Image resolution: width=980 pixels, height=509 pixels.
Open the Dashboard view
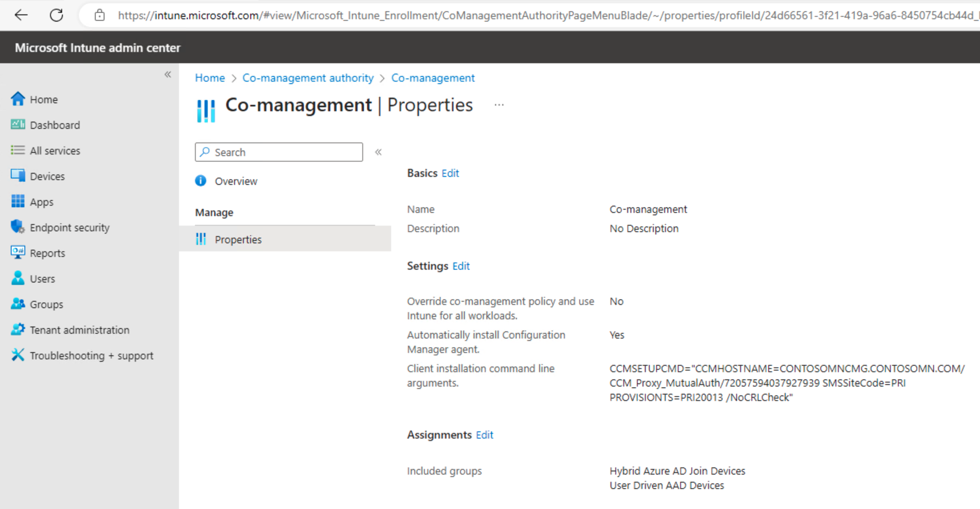(55, 125)
